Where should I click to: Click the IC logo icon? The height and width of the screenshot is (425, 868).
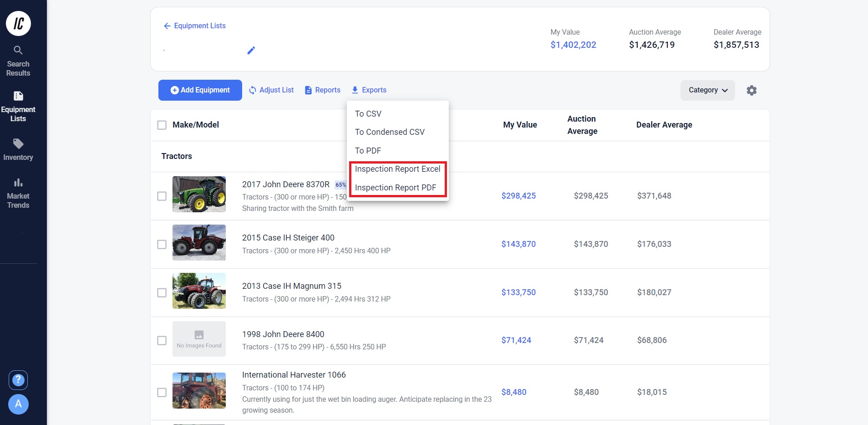(x=18, y=23)
